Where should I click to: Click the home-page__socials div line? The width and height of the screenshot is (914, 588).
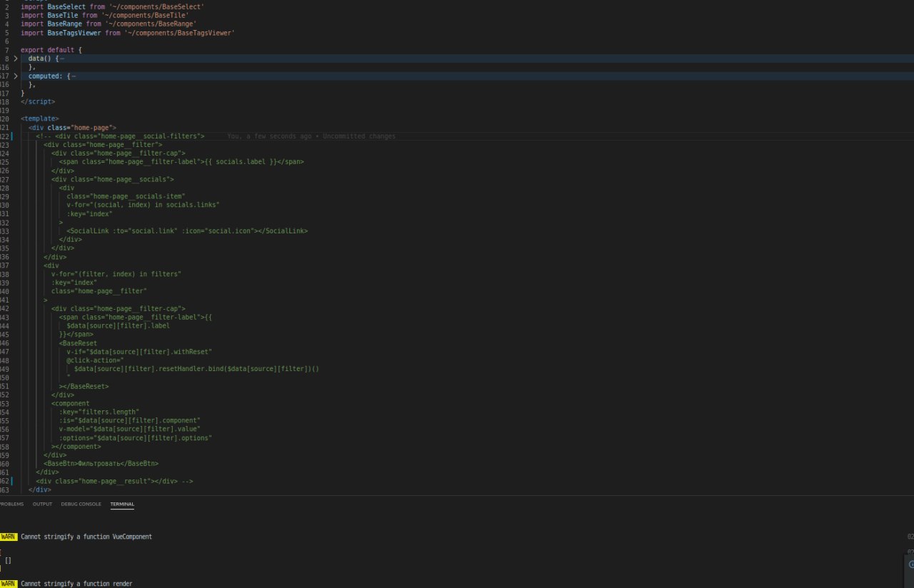[x=113, y=179]
